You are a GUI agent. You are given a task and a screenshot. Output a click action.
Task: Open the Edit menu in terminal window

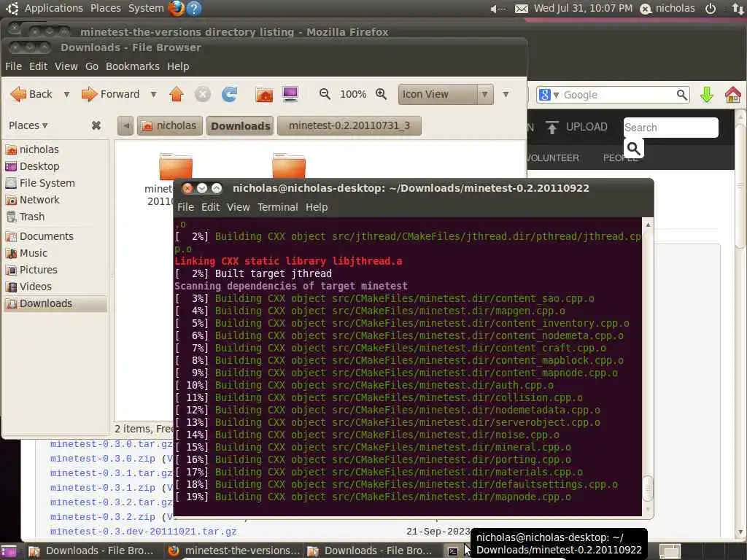210,207
